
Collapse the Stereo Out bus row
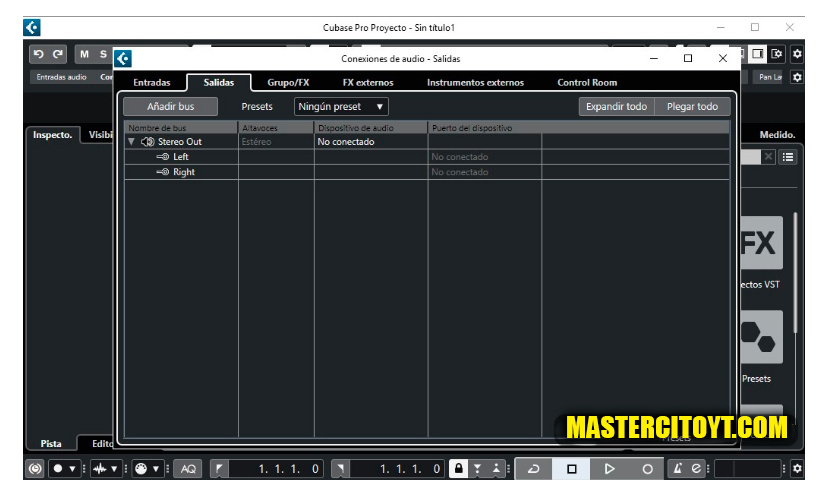pyautogui.click(x=131, y=142)
